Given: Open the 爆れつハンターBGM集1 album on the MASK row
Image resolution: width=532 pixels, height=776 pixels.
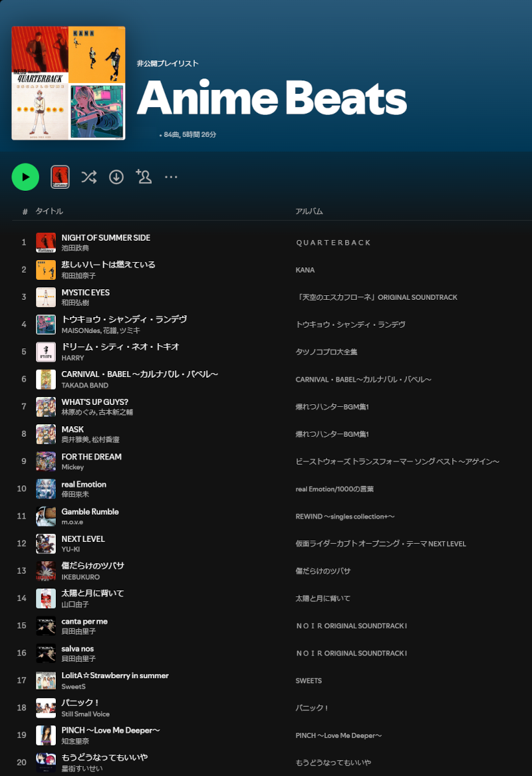Looking at the screenshot, I should 332,434.
